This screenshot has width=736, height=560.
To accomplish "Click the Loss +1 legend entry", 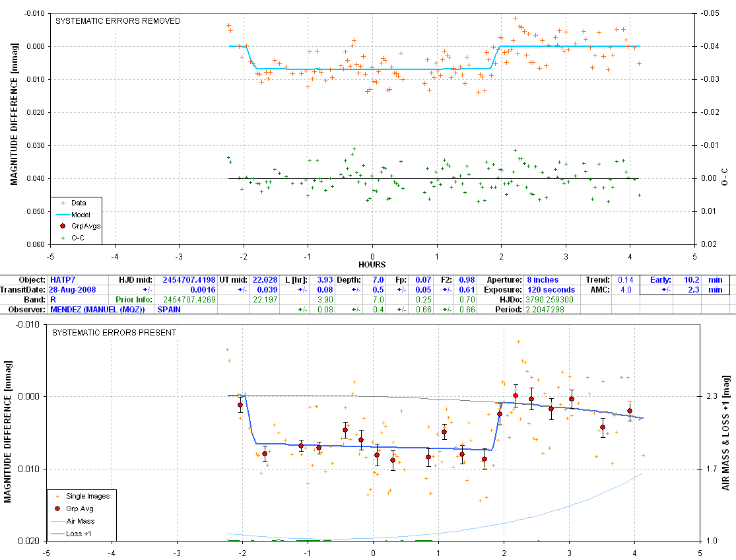I will coord(71,534).
